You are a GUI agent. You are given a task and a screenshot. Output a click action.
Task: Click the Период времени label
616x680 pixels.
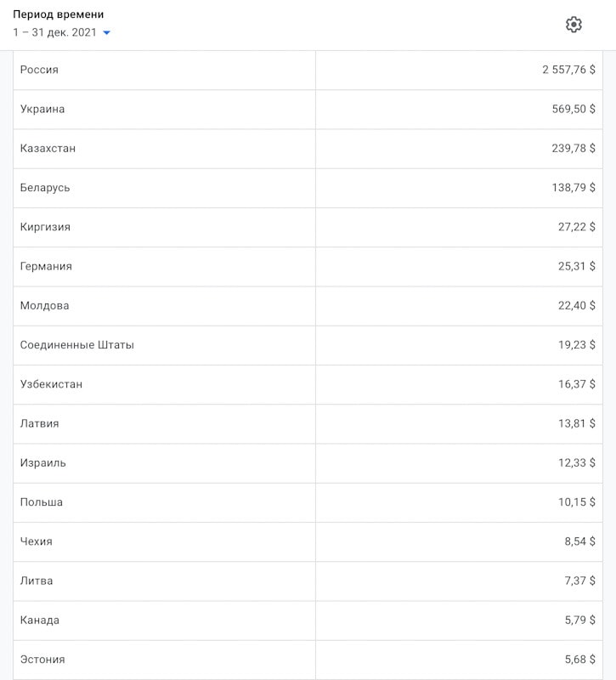pyautogui.click(x=59, y=14)
